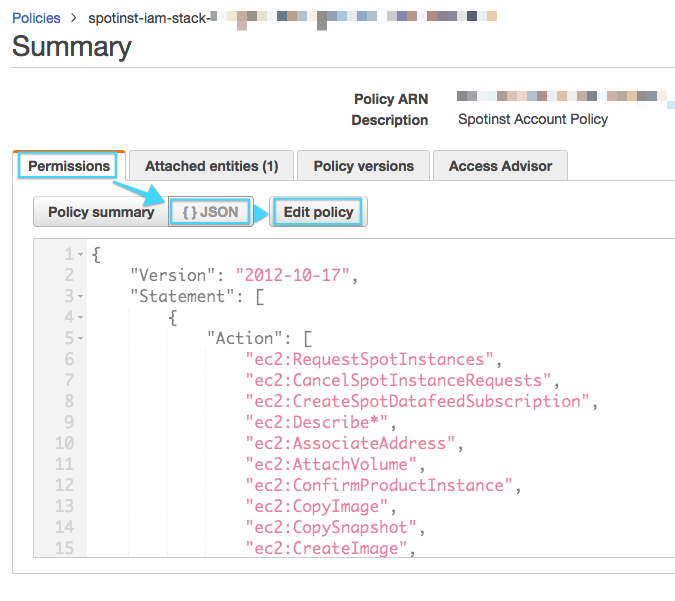Go to the Policy versions tab
The height and width of the screenshot is (601, 675).
pos(363,166)
